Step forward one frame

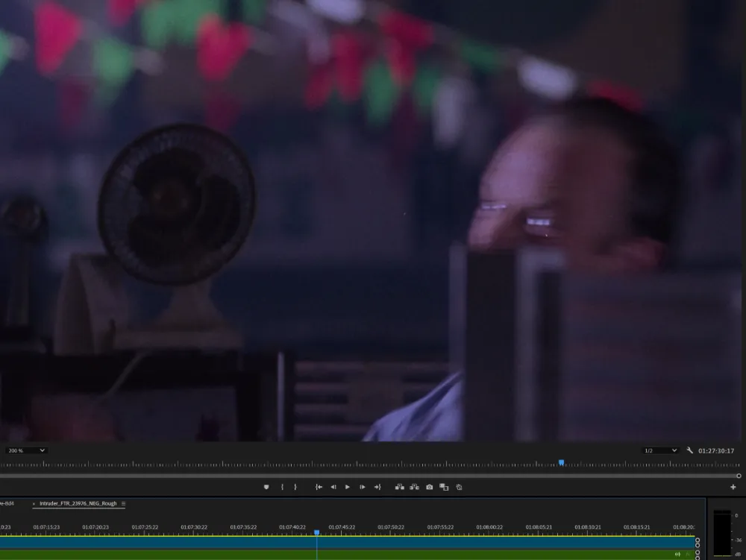(363, 487)
